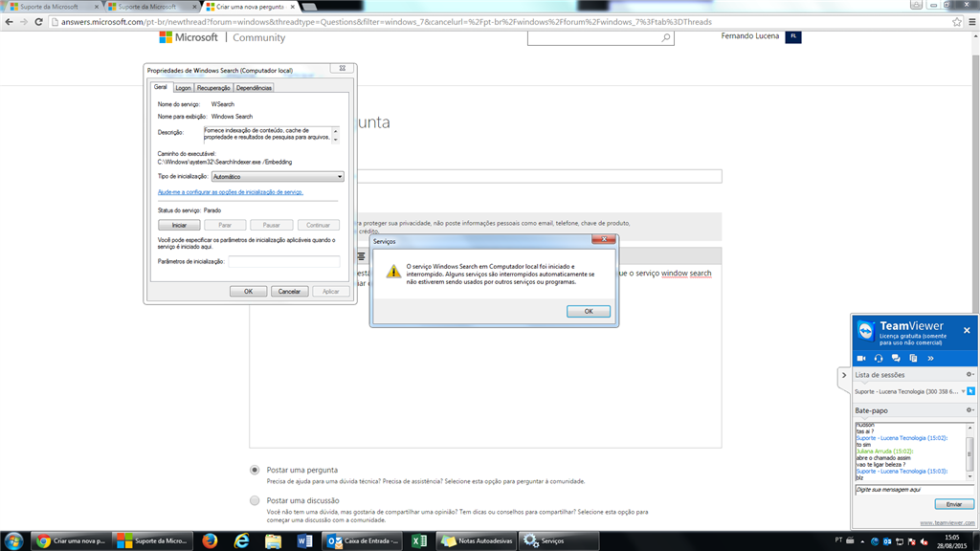This screenshot has width=980, height=551.
Task: Select Postar uma discussão radio button
Action: point(255,500)
